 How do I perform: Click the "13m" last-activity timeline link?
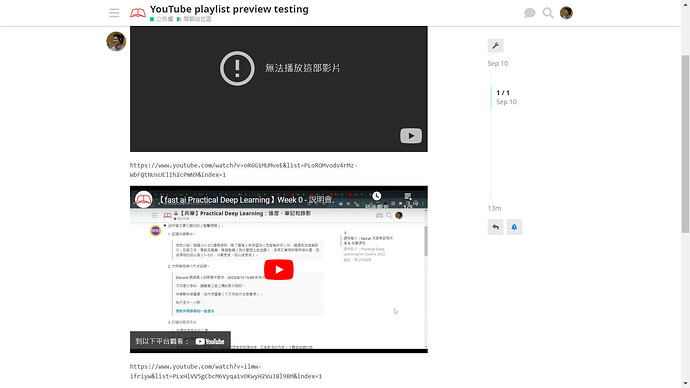click(494, 208)
